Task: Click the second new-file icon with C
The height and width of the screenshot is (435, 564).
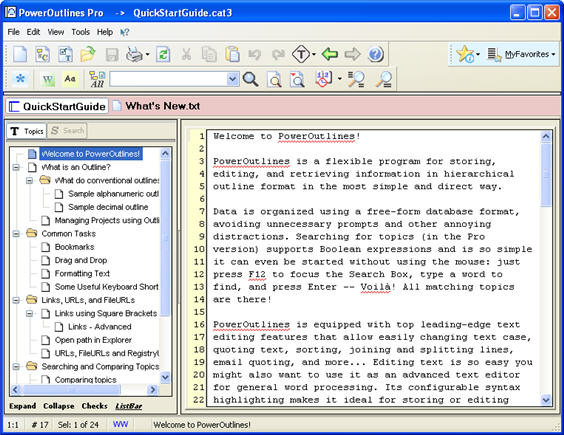Action: pyautogui.click(x=42, y=54)
